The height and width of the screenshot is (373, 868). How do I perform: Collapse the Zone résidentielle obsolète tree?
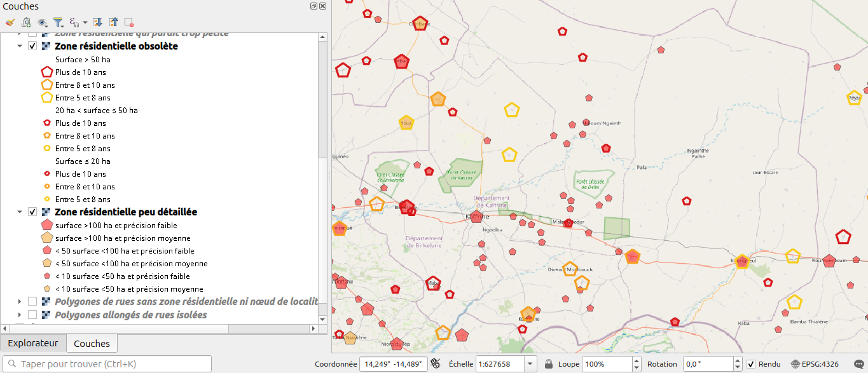20,46
